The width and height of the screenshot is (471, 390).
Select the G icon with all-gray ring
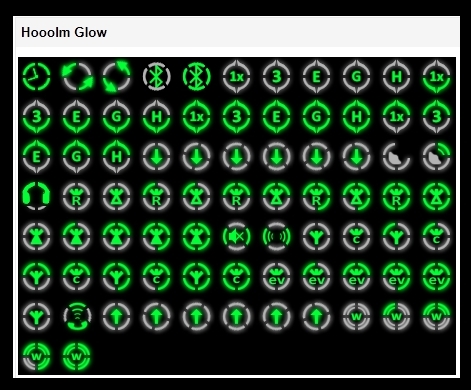pyautogui.click(x=357, y=77)
